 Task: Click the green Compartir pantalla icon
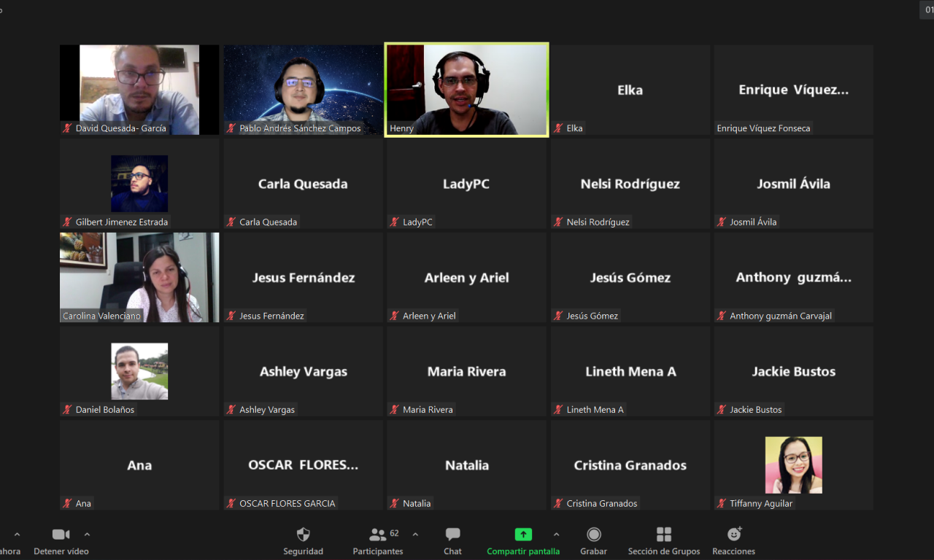(x=523, y=534)
